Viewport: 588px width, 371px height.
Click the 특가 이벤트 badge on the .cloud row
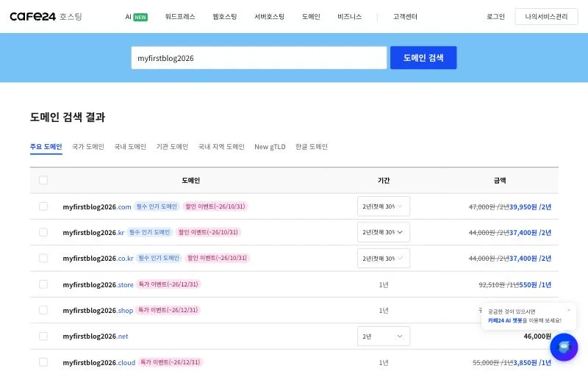point(171,362)
